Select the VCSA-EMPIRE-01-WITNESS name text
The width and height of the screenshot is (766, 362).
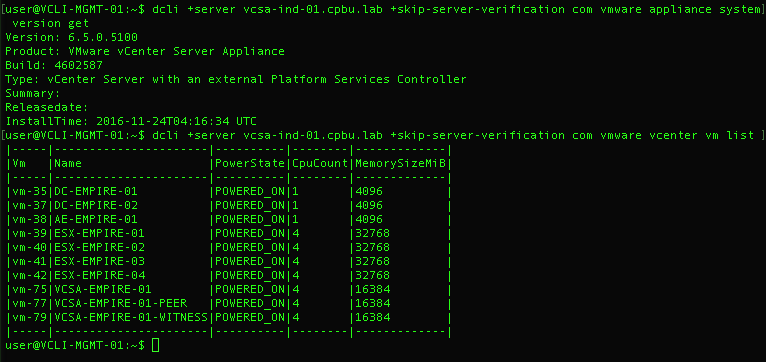point(131,318)
